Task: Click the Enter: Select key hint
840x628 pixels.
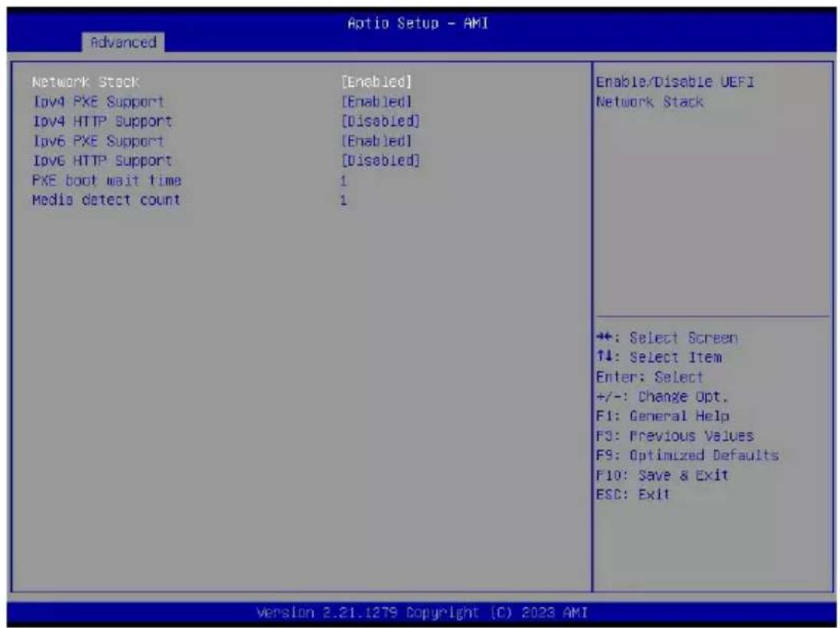Action: pos(649,378)
